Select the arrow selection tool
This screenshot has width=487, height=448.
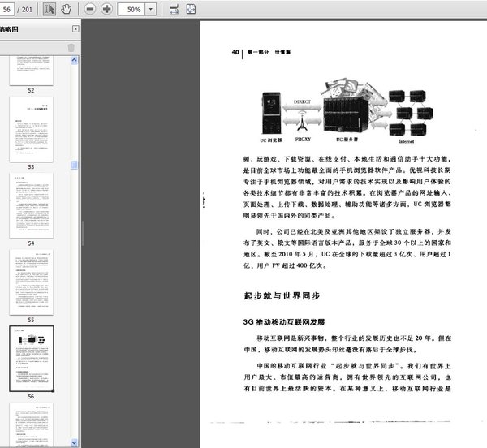49,9
